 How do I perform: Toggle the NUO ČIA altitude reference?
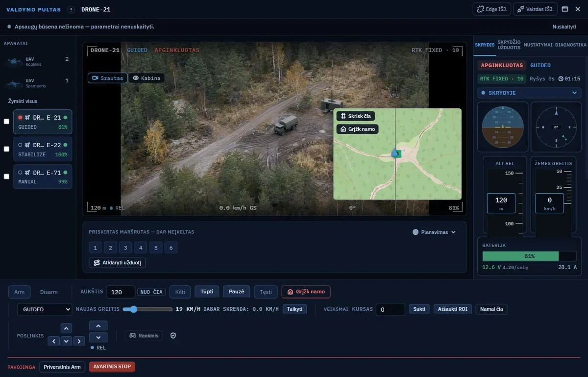pos(151,292)
